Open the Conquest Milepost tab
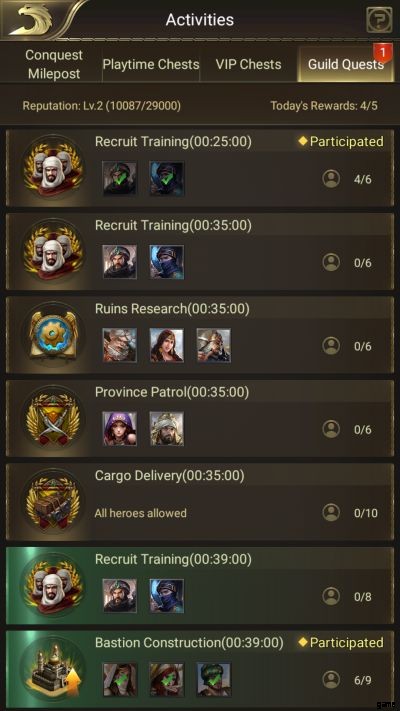 (54, 64)
